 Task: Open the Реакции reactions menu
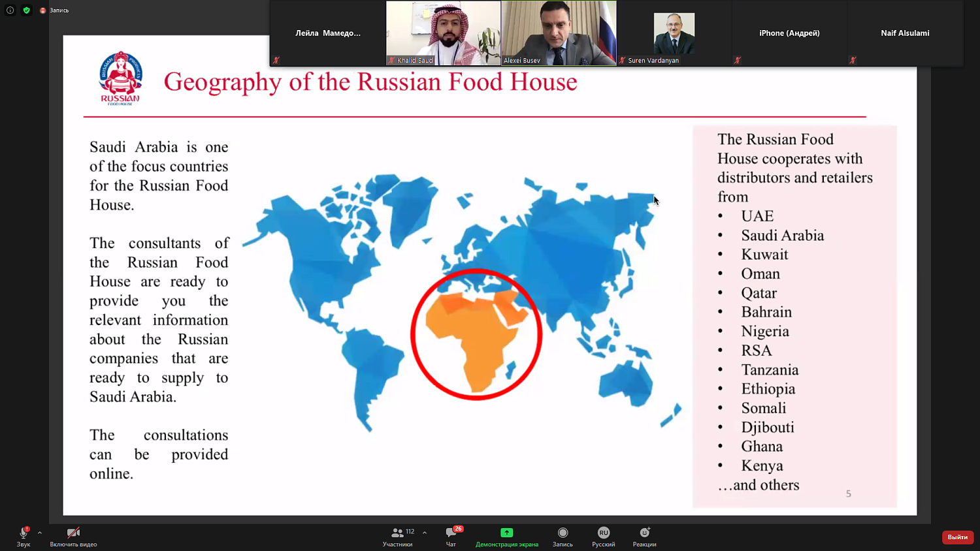coord(645,537)
